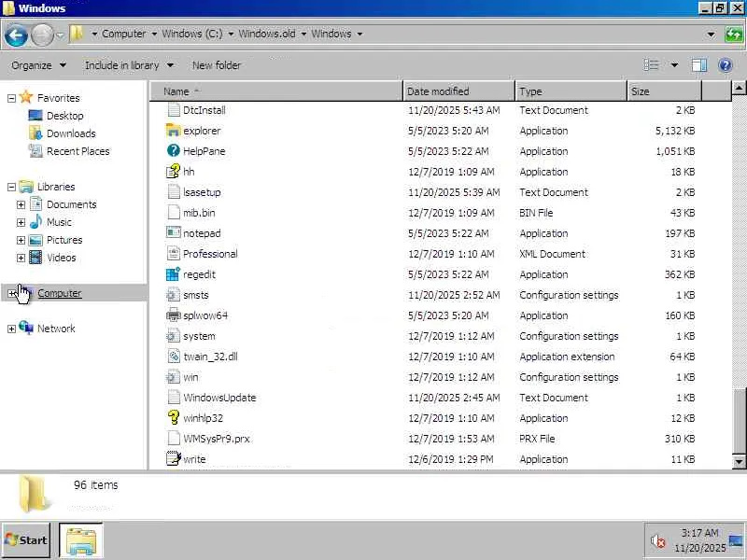Open the recent pages dropdown arrow
The width and height of the screenshot is (747, 560).
tap(60, 35)
